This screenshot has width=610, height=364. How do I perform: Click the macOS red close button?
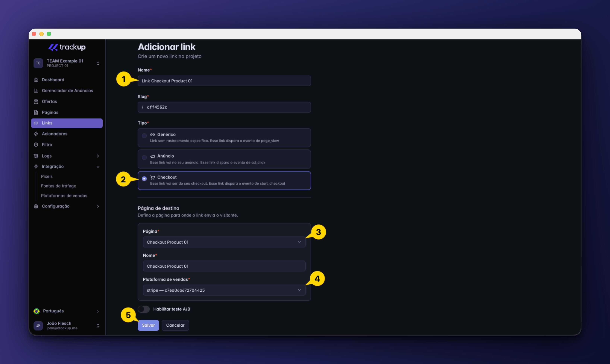34,34
